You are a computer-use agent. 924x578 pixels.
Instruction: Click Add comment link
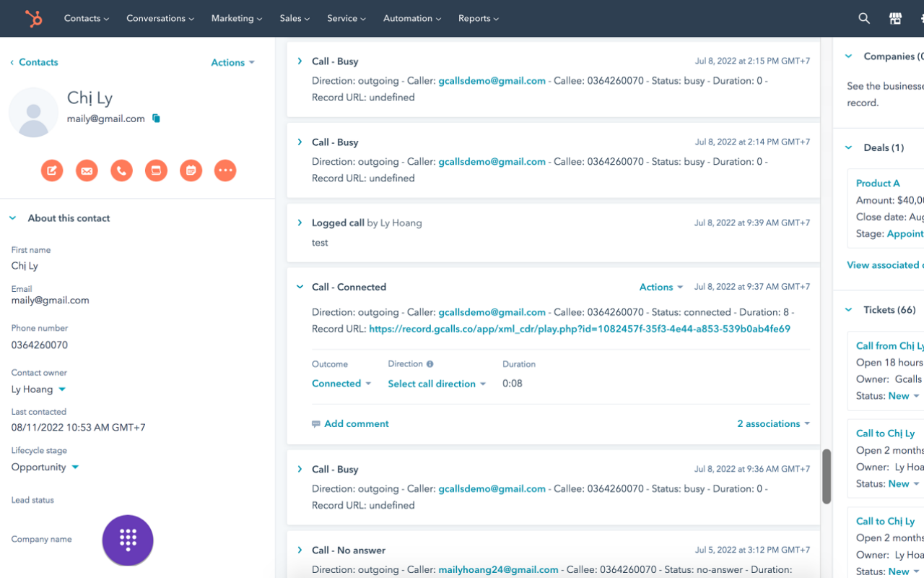coord(357,424)
